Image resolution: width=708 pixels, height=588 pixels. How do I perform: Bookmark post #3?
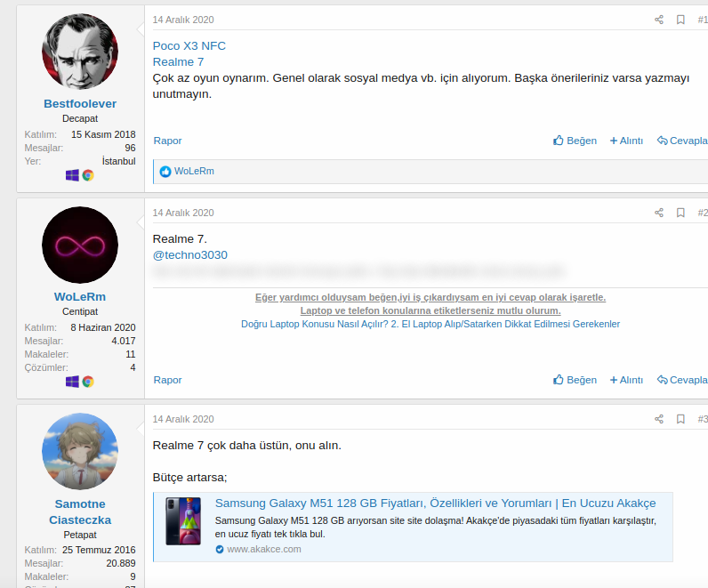[x=680, y=419]
